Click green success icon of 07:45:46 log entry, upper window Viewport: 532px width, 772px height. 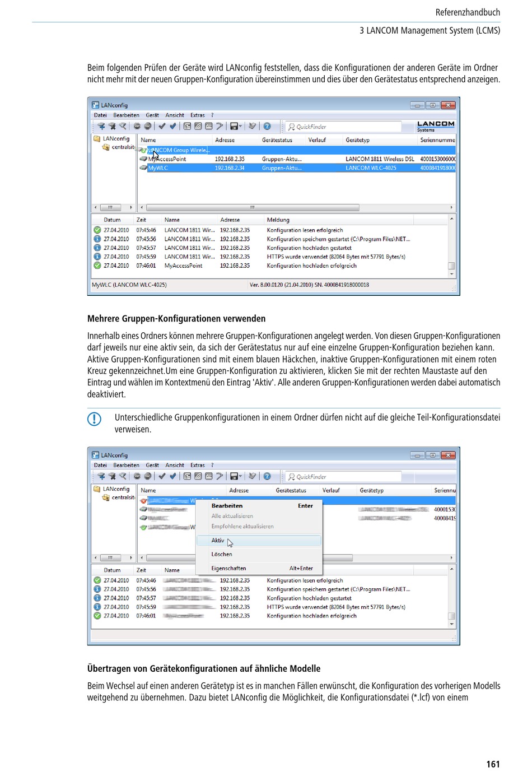click(x=97, y=230)
